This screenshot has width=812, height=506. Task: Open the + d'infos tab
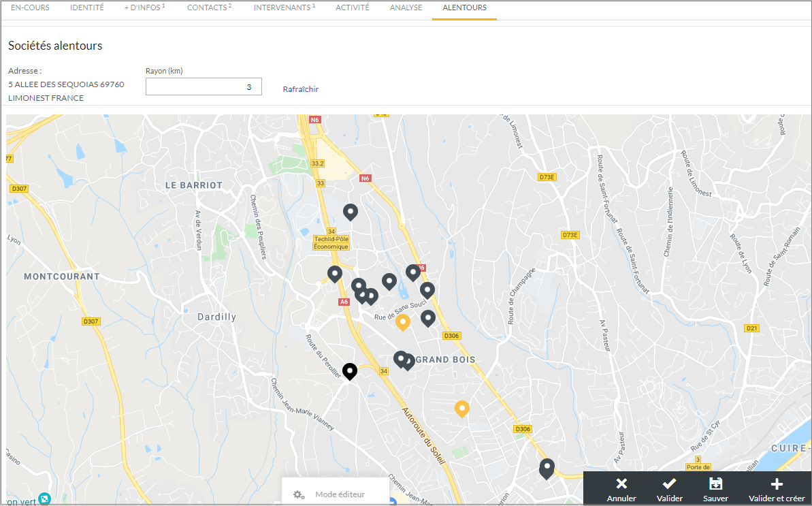(x=144, y=8)
